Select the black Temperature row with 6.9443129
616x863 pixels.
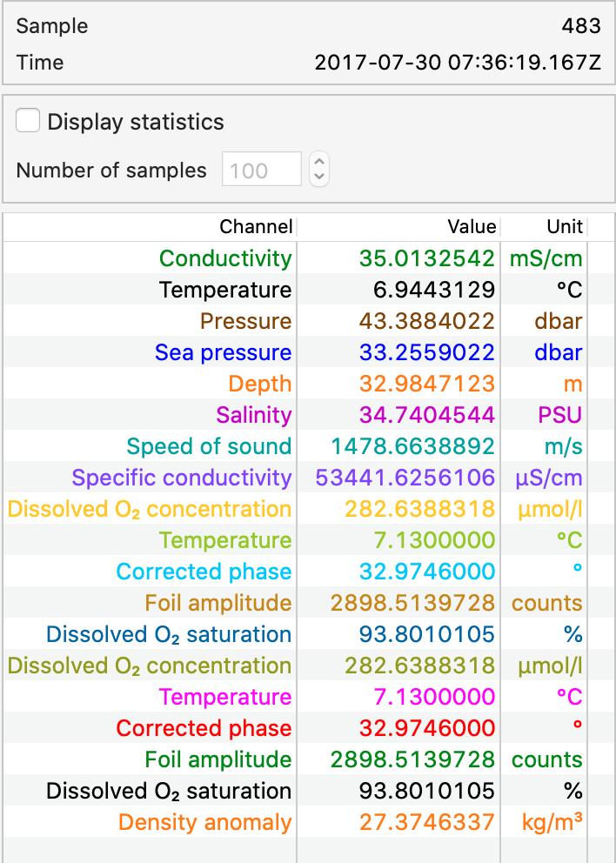coord(225,290)
